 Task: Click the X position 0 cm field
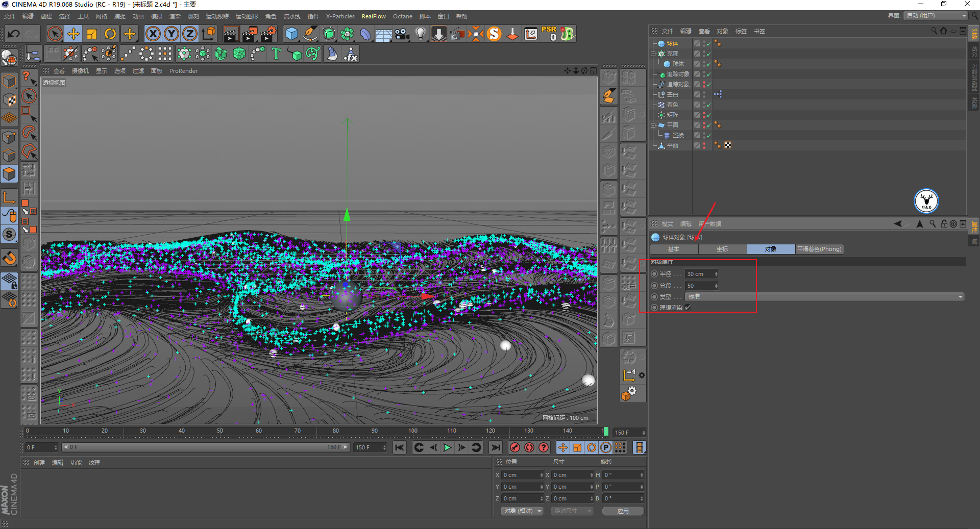[522, 475]
